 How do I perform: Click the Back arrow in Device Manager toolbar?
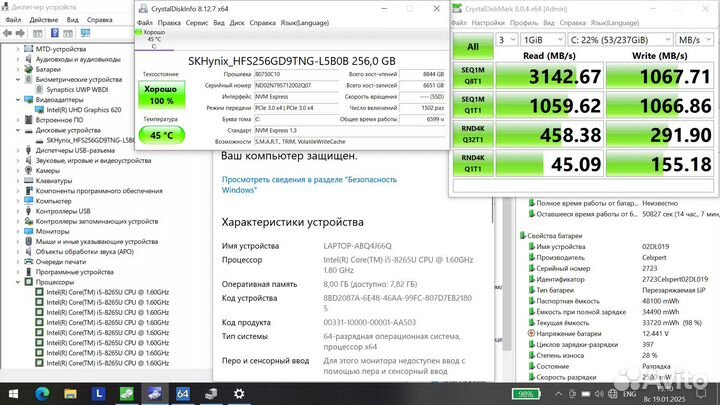[x=7, y=33]
